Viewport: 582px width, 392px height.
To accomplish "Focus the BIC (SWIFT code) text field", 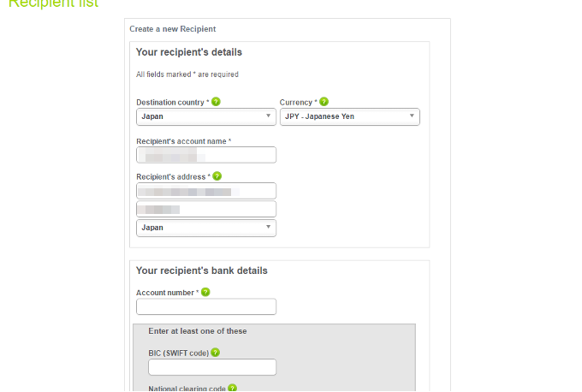I will point(211,367).
